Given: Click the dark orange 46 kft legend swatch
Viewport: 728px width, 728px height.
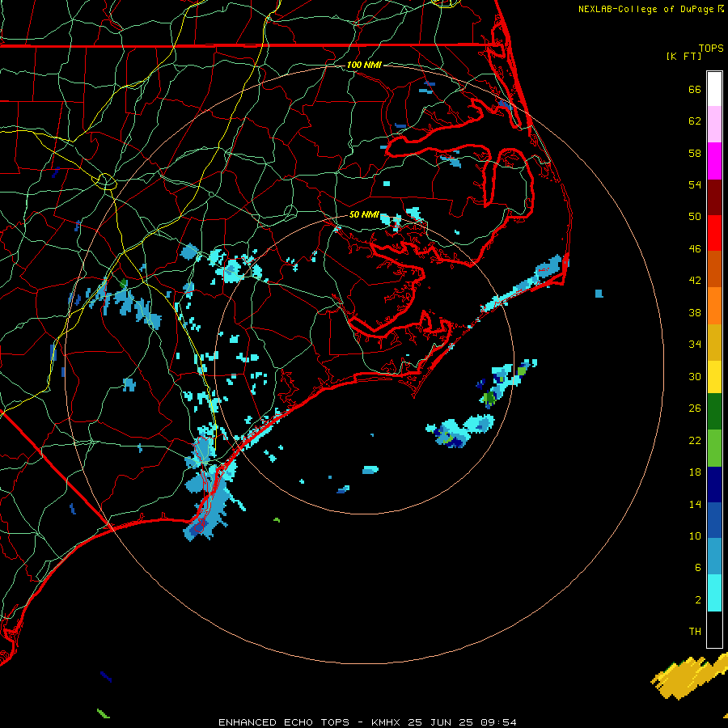Looking at the screenshot, I should coord(714,269).
